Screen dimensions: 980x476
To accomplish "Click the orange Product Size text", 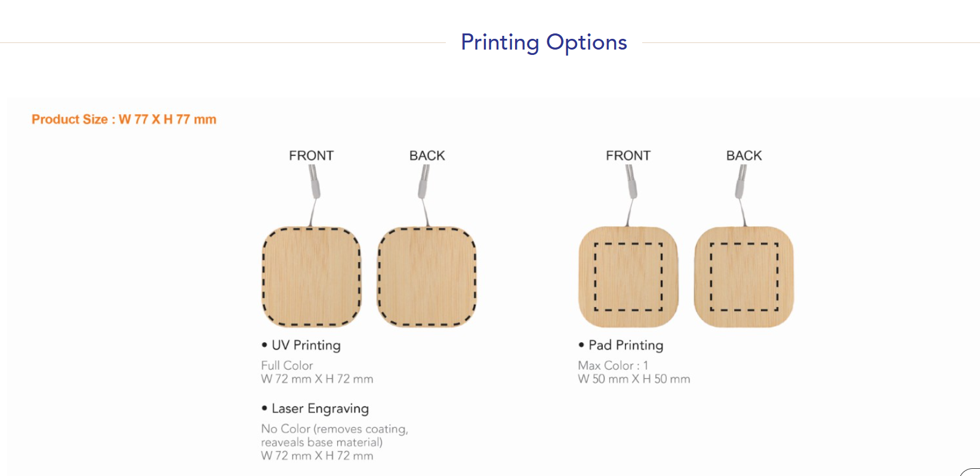I will point(124,119).
